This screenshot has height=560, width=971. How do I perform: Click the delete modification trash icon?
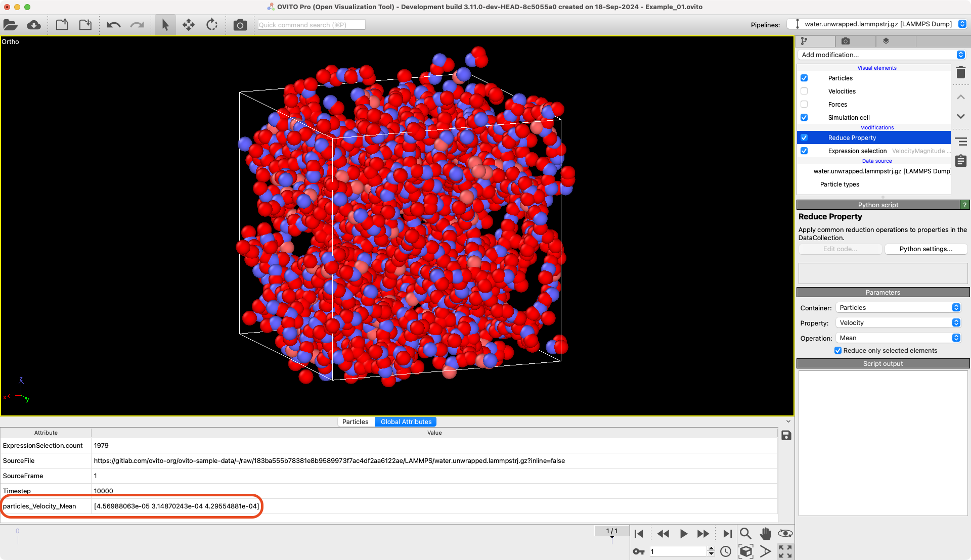961,73
